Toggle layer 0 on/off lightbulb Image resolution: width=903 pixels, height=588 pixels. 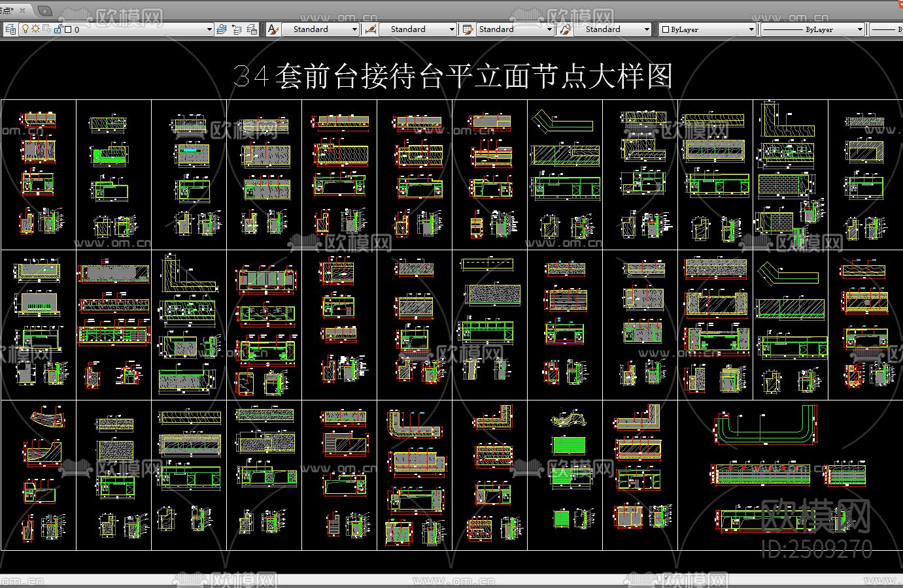(26, 29)
